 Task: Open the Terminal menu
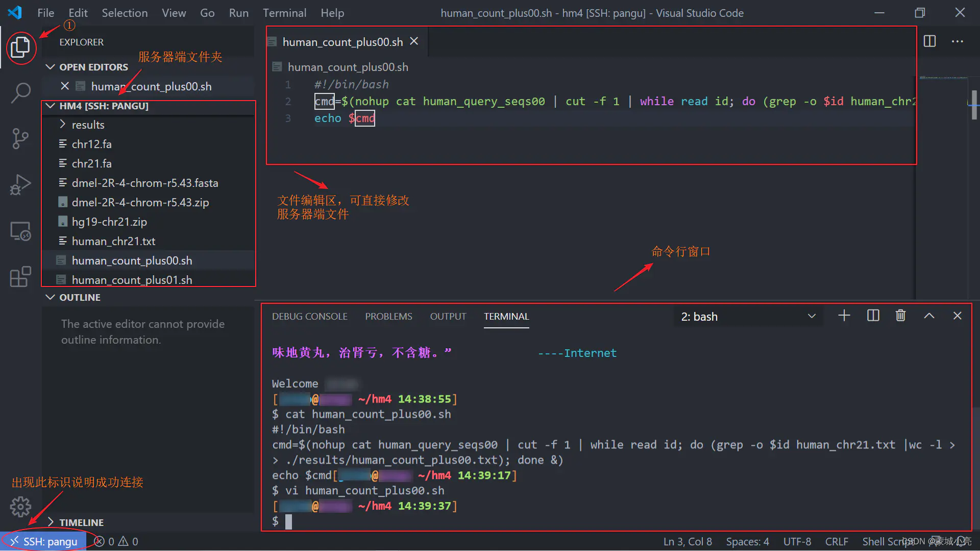284,13
